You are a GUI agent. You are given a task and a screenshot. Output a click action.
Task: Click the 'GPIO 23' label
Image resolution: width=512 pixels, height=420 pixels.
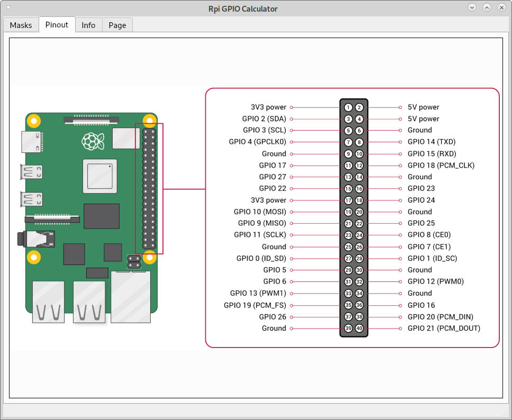point(421,188)
